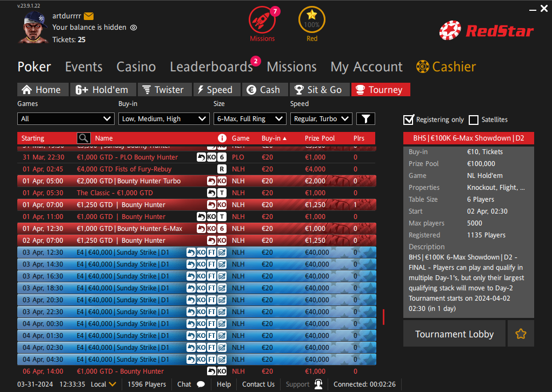The height and width of the screenshot is (392, 552).
Task: Select the Twister tab
Action: 165,89
